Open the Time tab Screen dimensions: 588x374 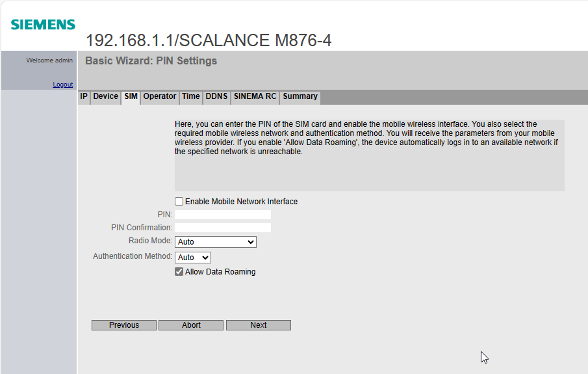click(x=190, y=96)
